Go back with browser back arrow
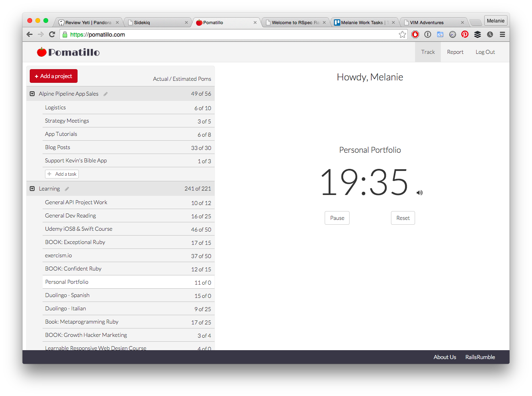The height and width of the screenshot is (396, 532). [29, 35]
